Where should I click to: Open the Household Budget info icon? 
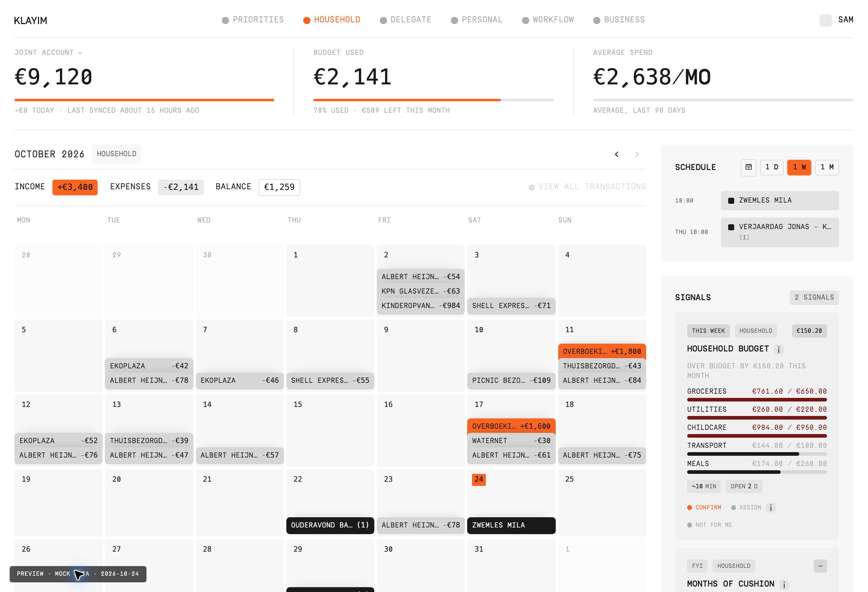(779, 350)
